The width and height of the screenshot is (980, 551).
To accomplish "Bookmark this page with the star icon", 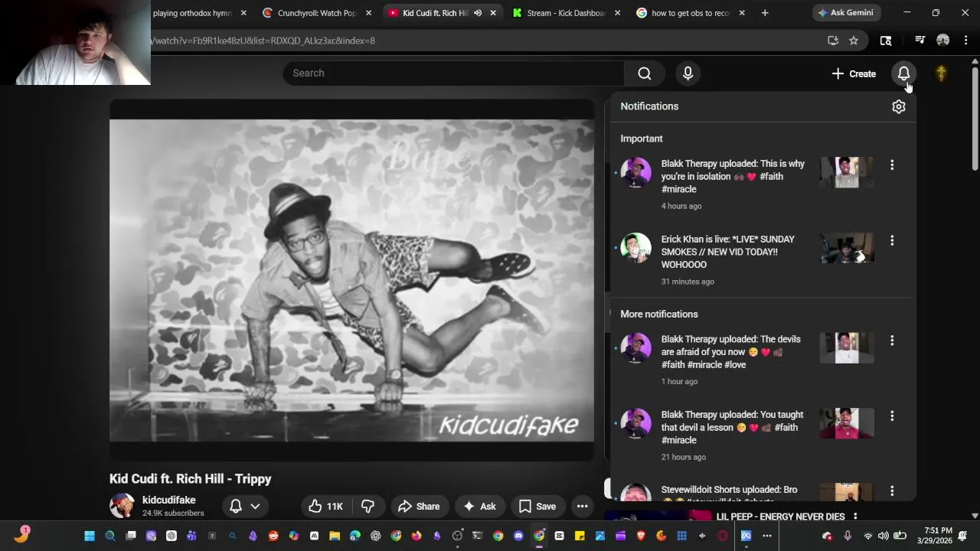I will pyautogui.click(x=854, y=41).
